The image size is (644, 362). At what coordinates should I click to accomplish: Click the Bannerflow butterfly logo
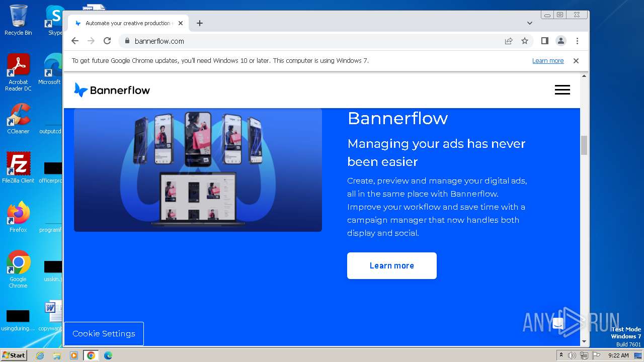click(112, 90)
